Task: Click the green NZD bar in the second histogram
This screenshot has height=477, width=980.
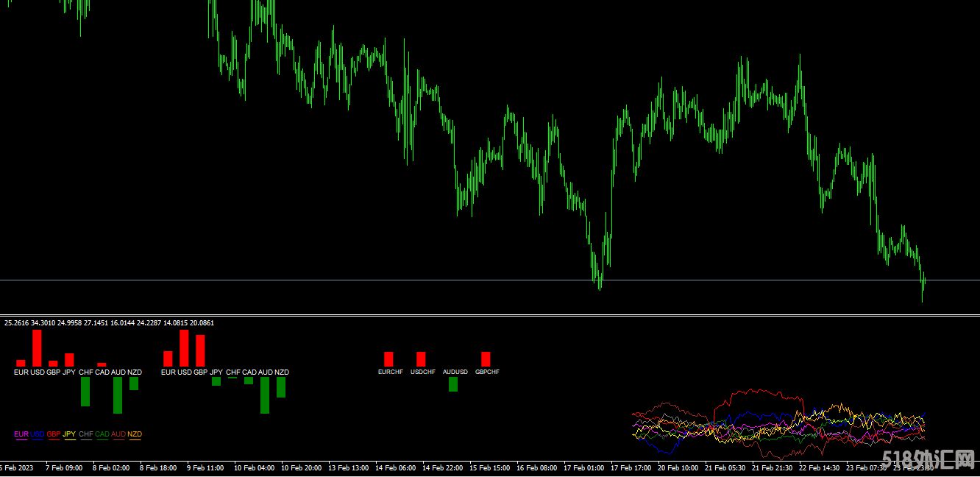Action: pyautogui.click(x=281, y=387)
